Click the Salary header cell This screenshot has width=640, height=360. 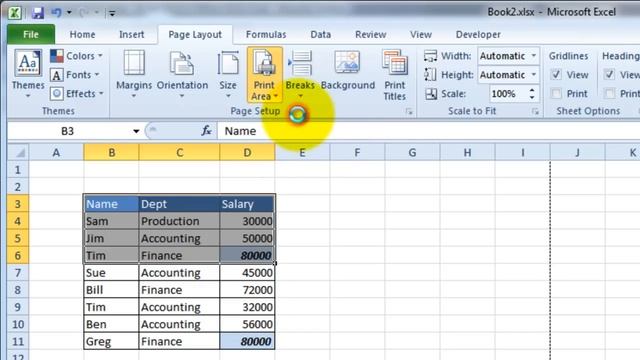tap(247, 204)
